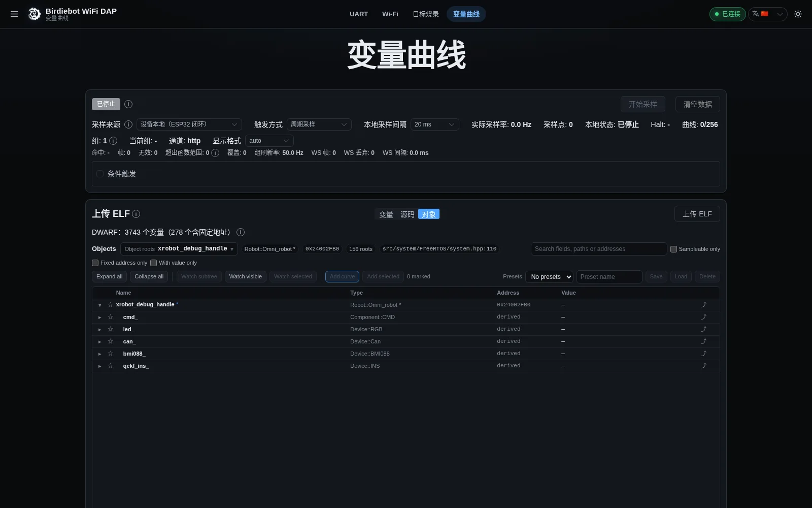Show info icon beside DWARF variable count
The image size is (812, 508).
coord(241,232)
